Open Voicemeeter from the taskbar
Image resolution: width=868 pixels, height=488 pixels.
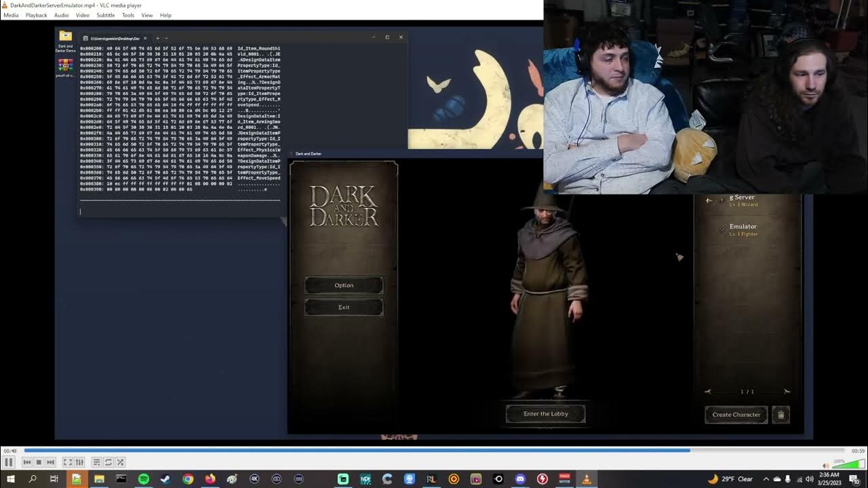564,479
